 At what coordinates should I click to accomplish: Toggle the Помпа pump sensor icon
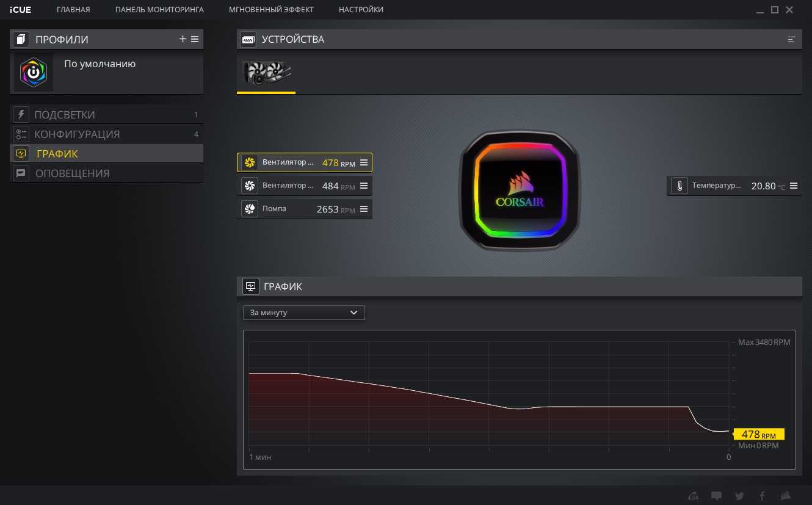pyautogui.click(x=249, y=209)
